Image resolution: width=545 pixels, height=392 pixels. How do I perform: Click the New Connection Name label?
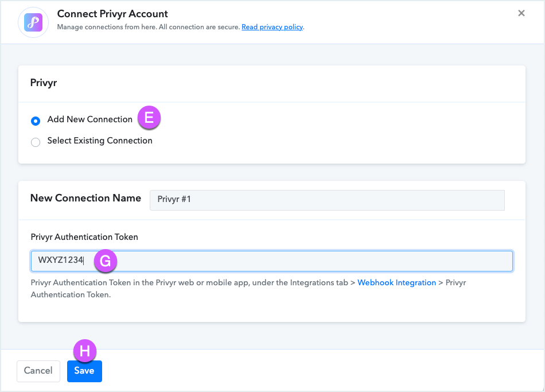point(85,198)
